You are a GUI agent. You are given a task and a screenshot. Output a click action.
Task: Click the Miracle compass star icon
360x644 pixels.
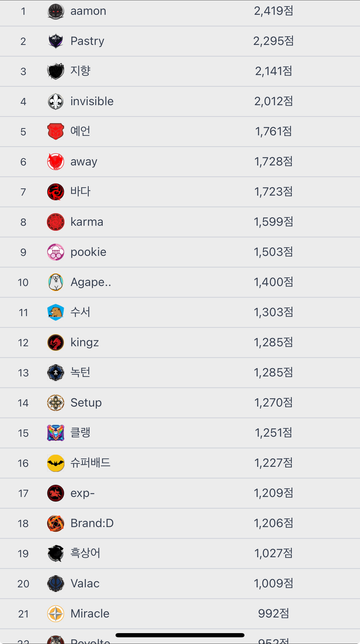pyautogui.click(x=56, y=614)
